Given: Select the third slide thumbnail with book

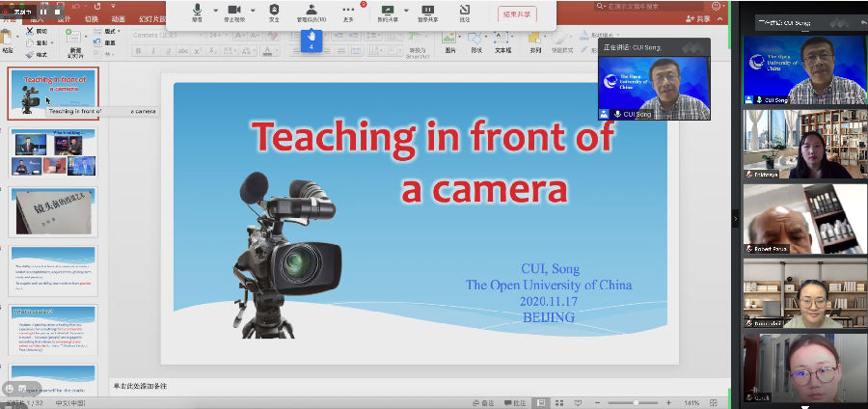Looking at the screenshot, I should [54, 210].
